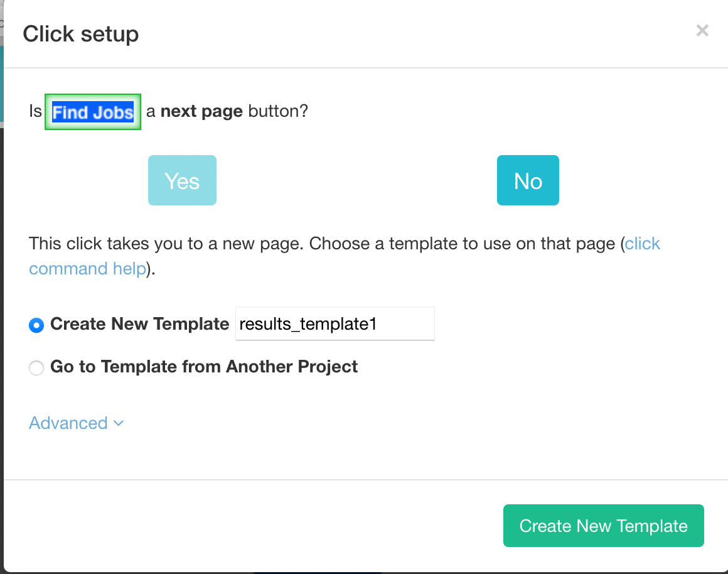Expand the Advanced options section

[x=68, y=423]
